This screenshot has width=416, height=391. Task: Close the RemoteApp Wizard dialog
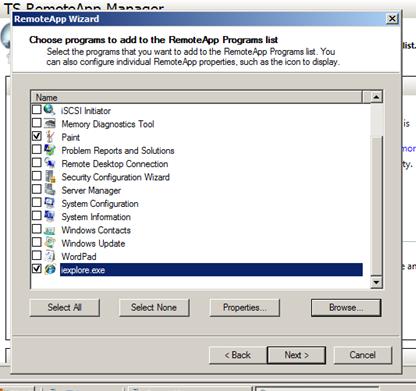392,19
